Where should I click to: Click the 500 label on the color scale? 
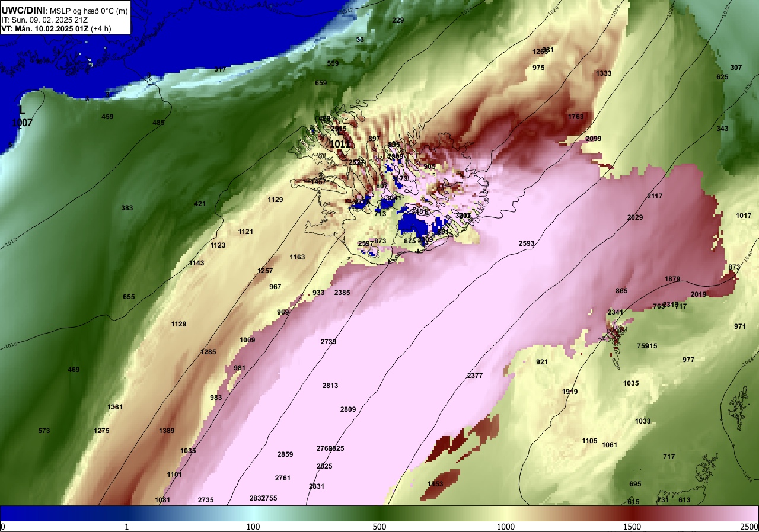click(x=379, y=527)
